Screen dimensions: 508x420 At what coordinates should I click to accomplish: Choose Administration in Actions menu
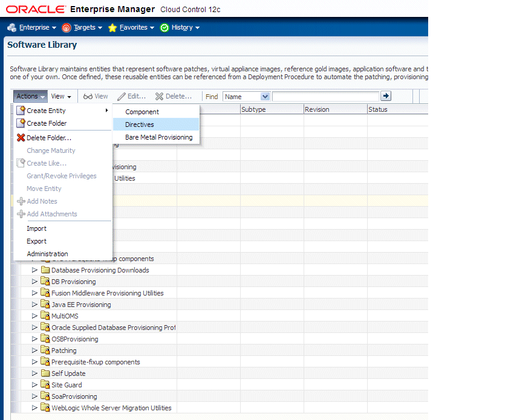pos(62,254)
